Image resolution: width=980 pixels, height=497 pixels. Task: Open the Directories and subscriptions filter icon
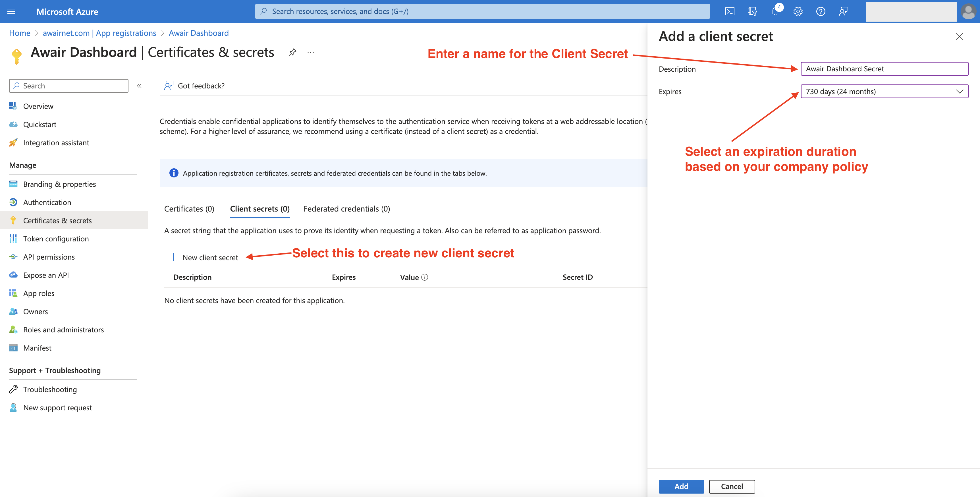[752, 11]
